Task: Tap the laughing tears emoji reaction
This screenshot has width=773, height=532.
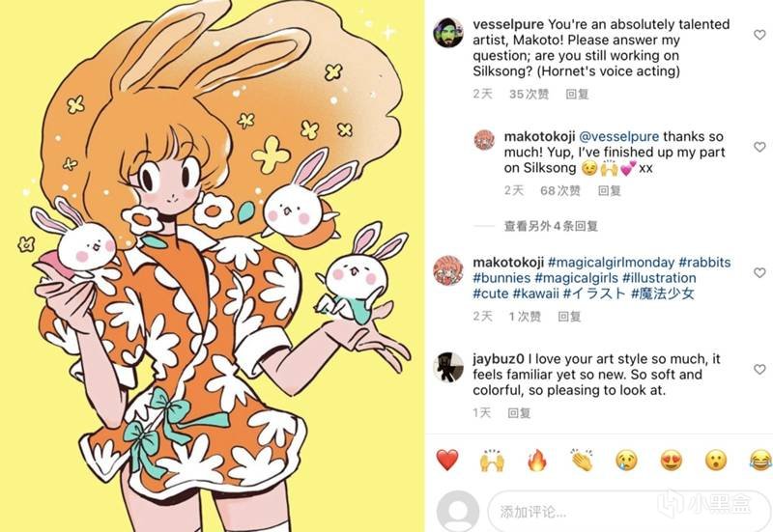Action: [760, 461]
